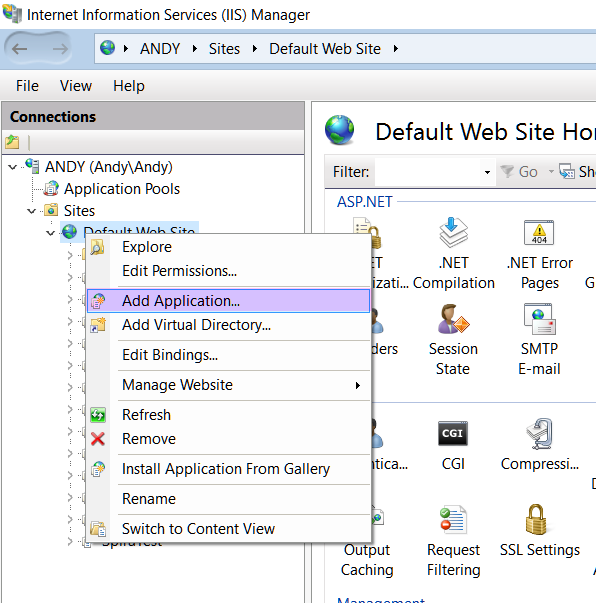Viewport: 596px width, 603px height.
Task: Click the Sites folder tree icon
Action: tap(51, 210)
